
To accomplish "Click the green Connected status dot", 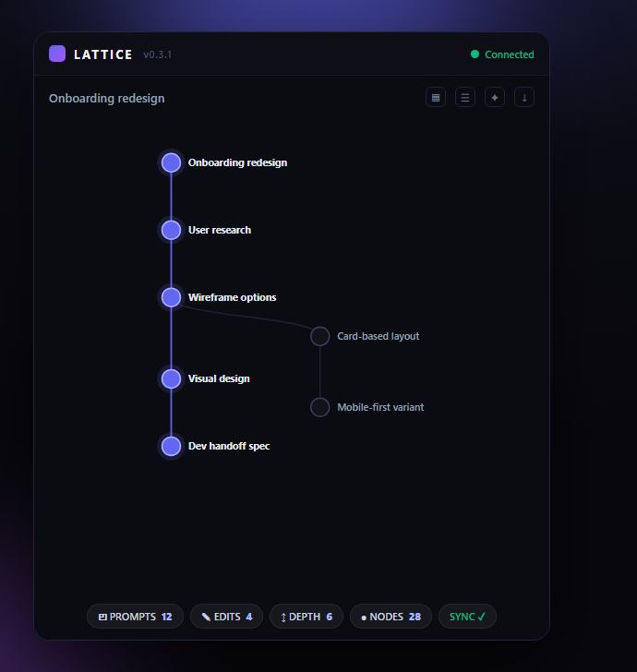I will coord(475,54).
